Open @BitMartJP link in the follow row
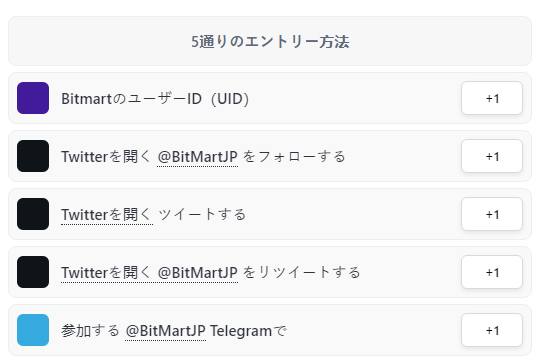This screenshot has width=540, height=362. (x=197, y=157)
